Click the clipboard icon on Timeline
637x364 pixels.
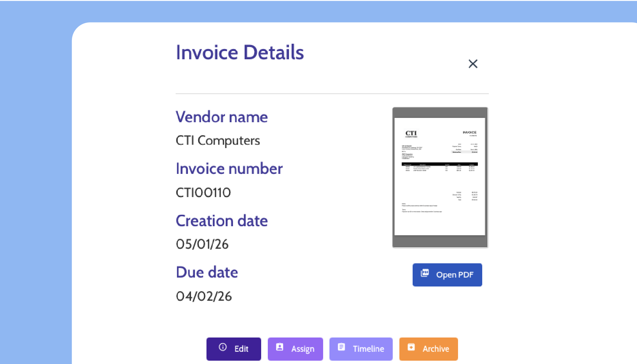(341, 347)
